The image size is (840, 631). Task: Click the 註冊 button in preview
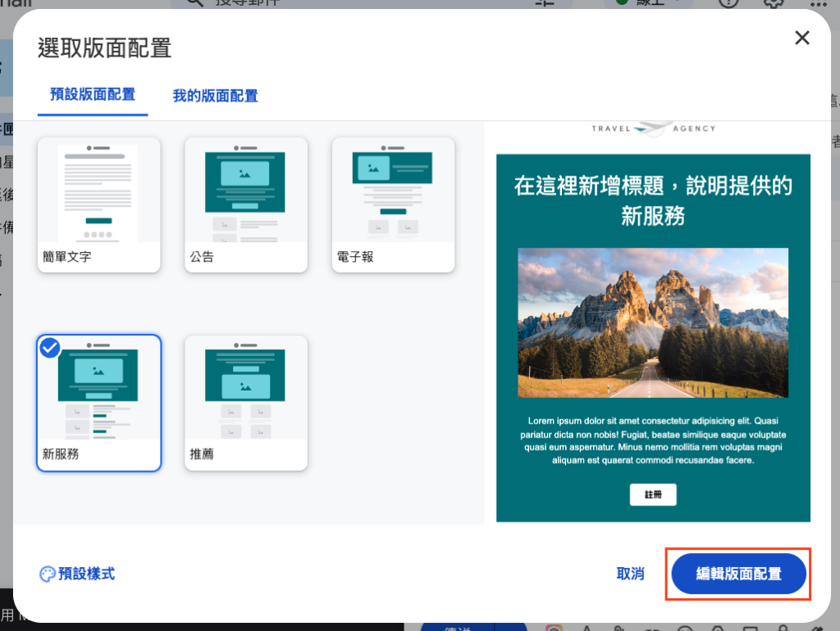652,495
